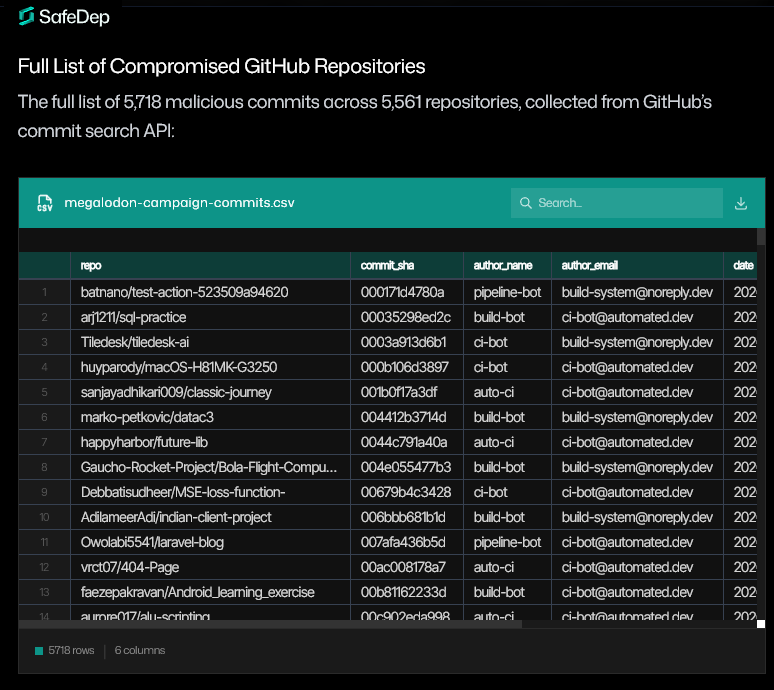The height and width of the screenshot is (690, 774).
Task: Select repo Gaucho-Rocket-Project/Bola-Flight-Compu...
Action: coord(209,467)
